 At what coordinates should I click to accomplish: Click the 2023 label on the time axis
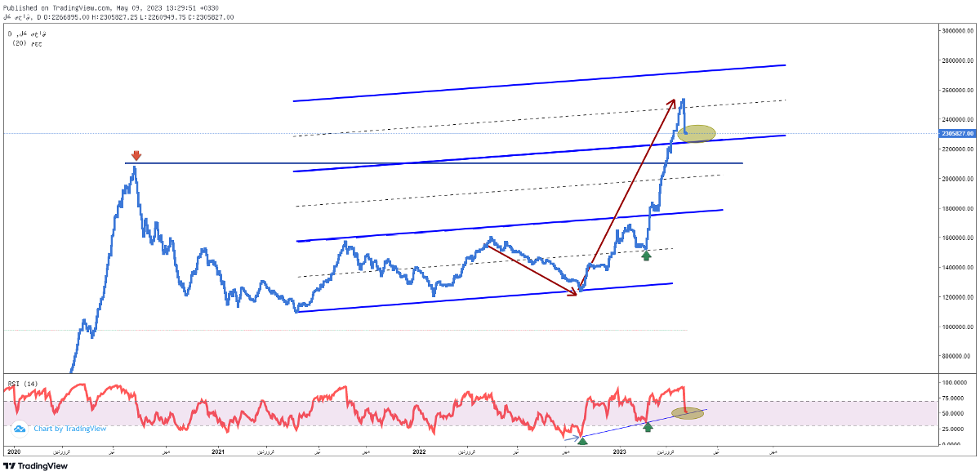pyautogui.click(x=620, y=451)
